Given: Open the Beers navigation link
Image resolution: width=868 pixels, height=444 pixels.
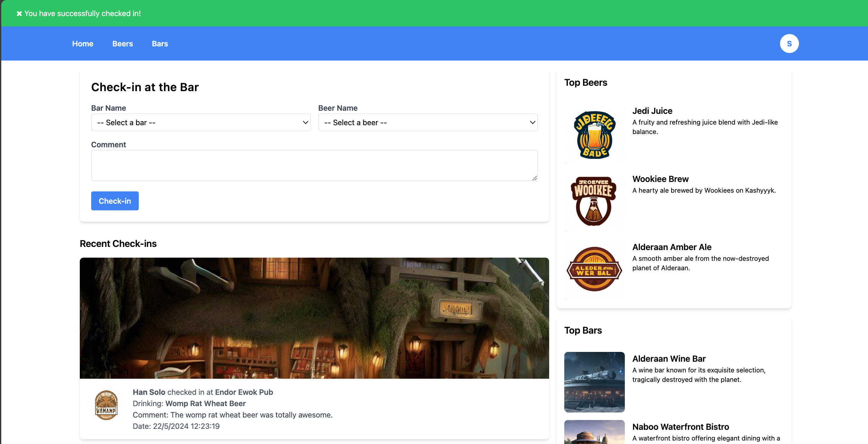Looking at the screenshot, I should coord(123,44).
